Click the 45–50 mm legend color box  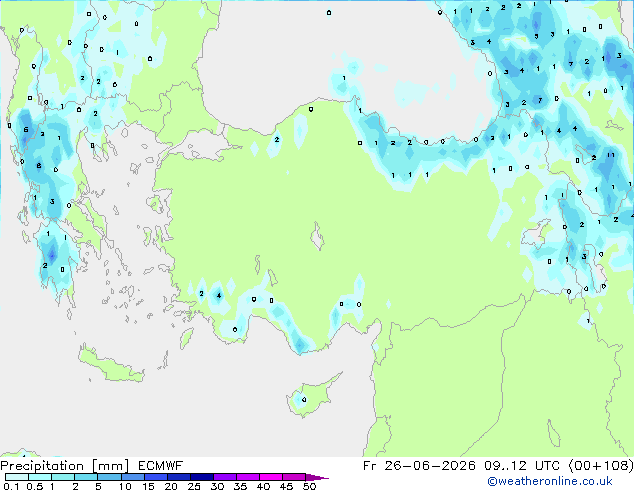[x=294, y=477]
